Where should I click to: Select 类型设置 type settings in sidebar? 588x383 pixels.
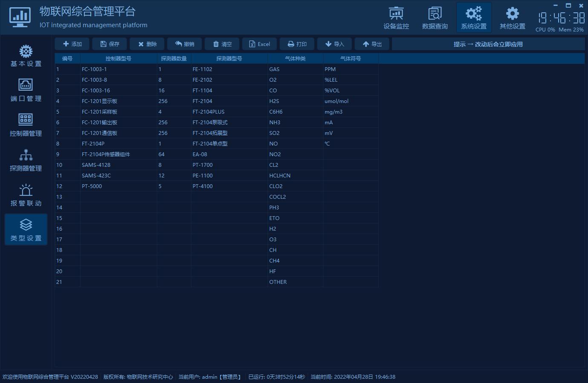click(x=26, y=230)
